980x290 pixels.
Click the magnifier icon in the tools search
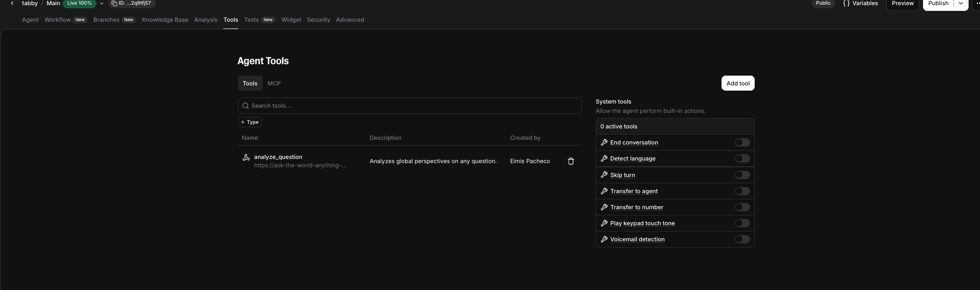(x=246, y=106)
